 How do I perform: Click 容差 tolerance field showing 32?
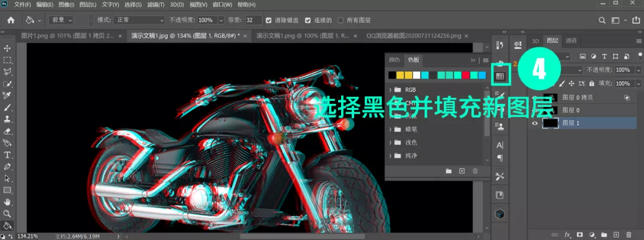tap(254, 20)
